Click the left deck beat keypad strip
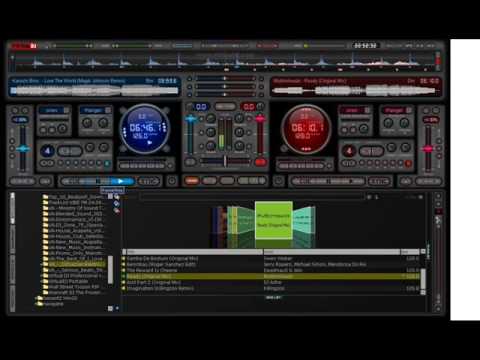480x360 pixels. click(143, 166)
